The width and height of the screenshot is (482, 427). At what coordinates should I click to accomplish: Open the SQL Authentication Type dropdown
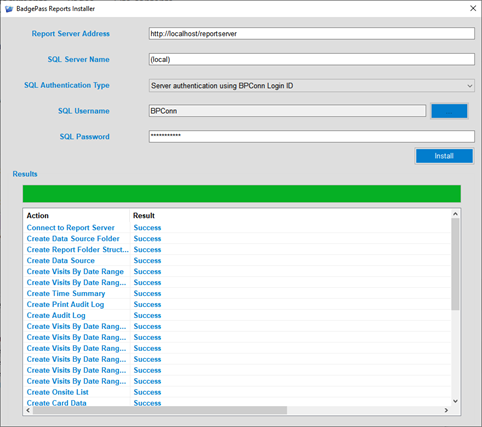[x=312, y=86]
